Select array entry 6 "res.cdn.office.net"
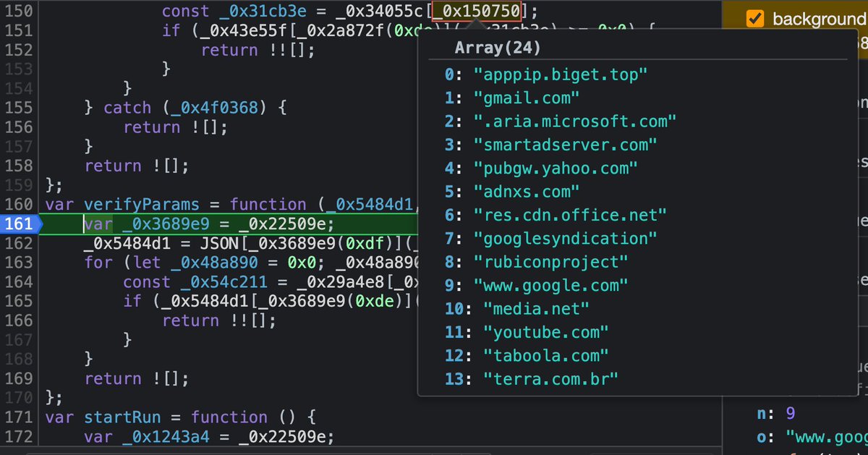Viewport: 868px width, 455px height. 556,215
